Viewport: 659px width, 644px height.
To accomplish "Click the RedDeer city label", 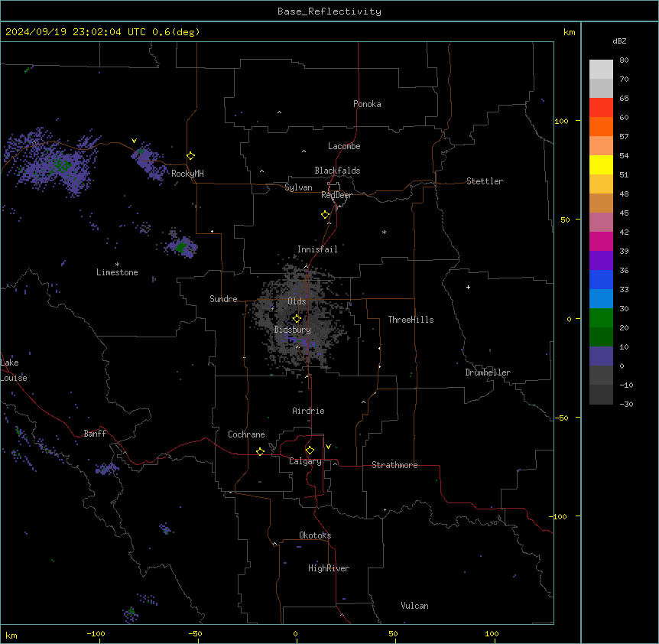I will point(336,195).
